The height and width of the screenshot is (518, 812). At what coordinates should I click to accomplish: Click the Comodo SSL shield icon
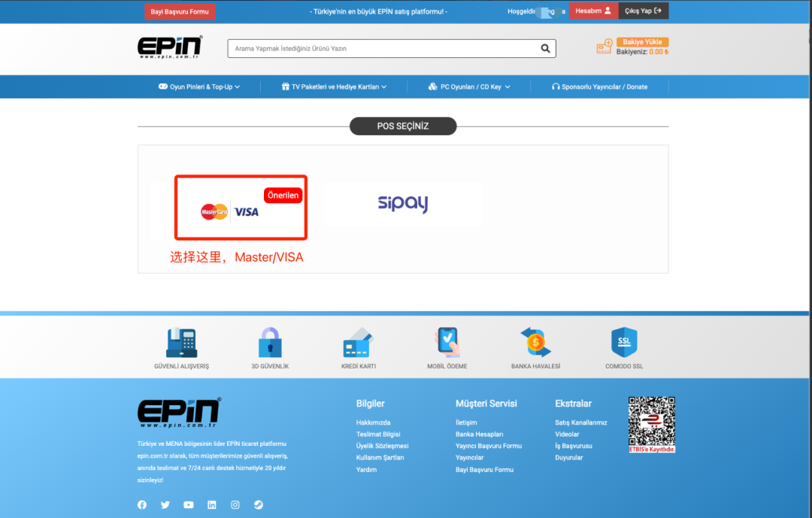pyautogui.click(x=624, y=342)
